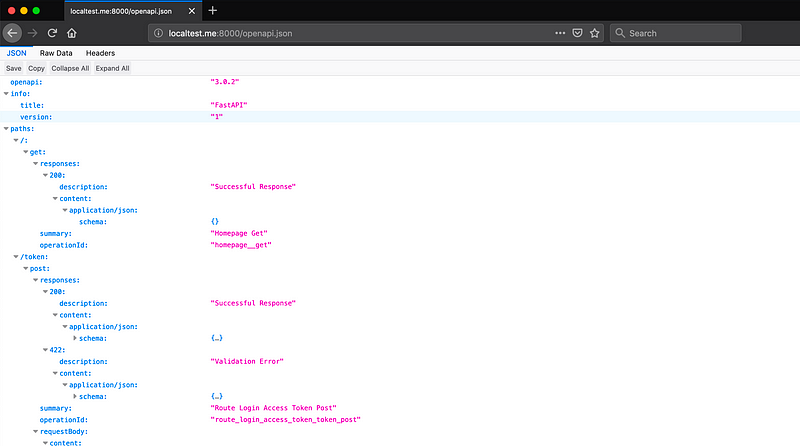Select the operationId row under /token
The height and width of the screenshot is (446, 800).
click(x=400, y=420)
